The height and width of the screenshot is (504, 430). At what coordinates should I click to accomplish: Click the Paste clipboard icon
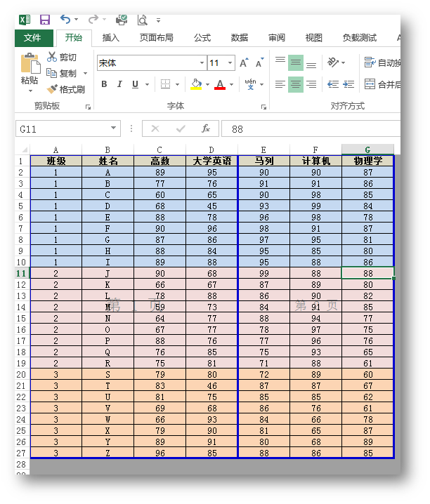[x=30, y=64]
